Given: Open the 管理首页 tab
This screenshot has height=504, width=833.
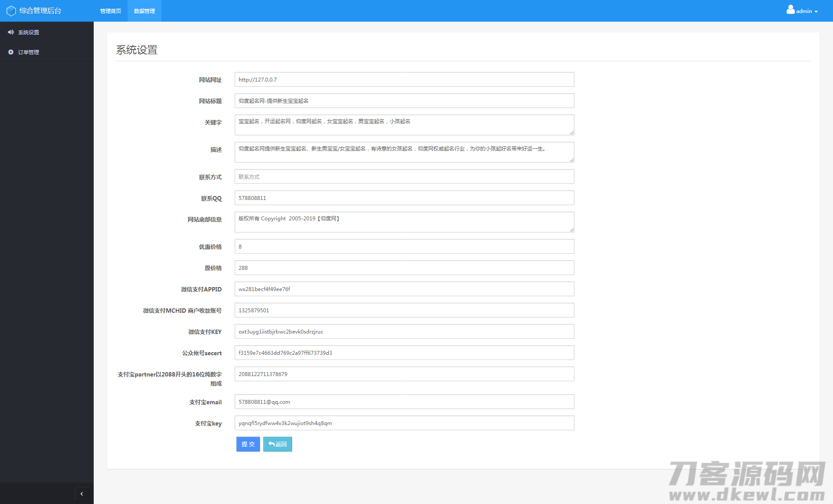Looking at the screenshot, I should pyautogui.click(x=110, y=11).
